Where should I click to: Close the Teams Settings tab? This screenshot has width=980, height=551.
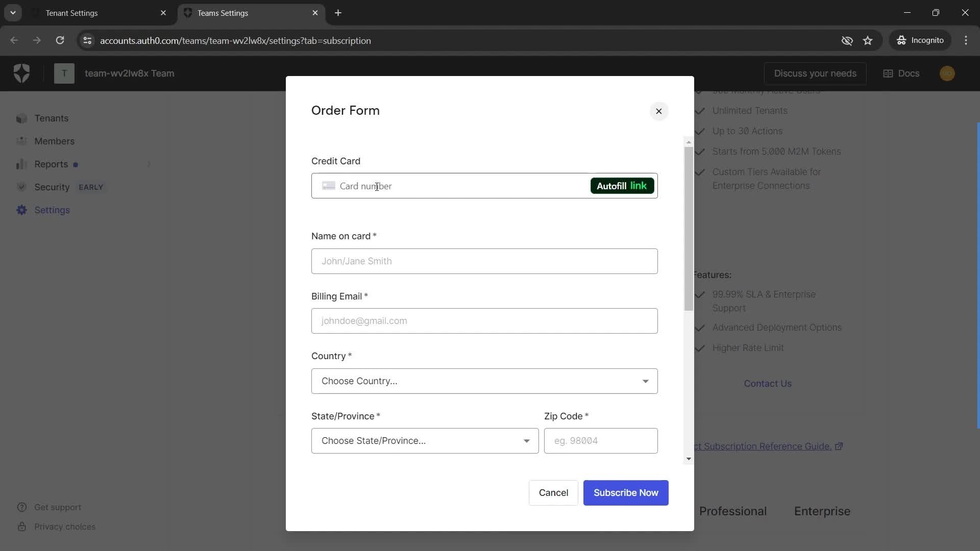315,13
